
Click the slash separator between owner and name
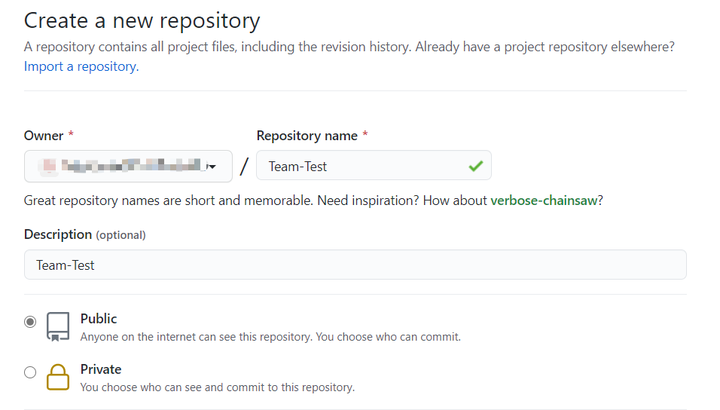tap(244, 166)
